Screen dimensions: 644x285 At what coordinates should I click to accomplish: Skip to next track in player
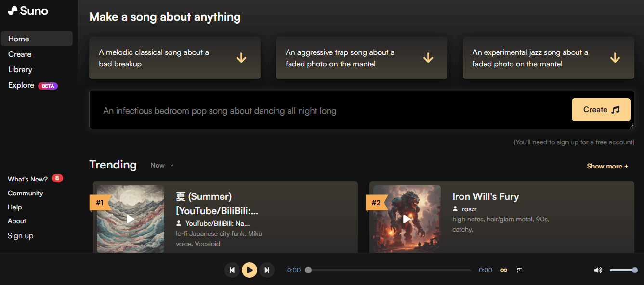(x=267, y=270)
